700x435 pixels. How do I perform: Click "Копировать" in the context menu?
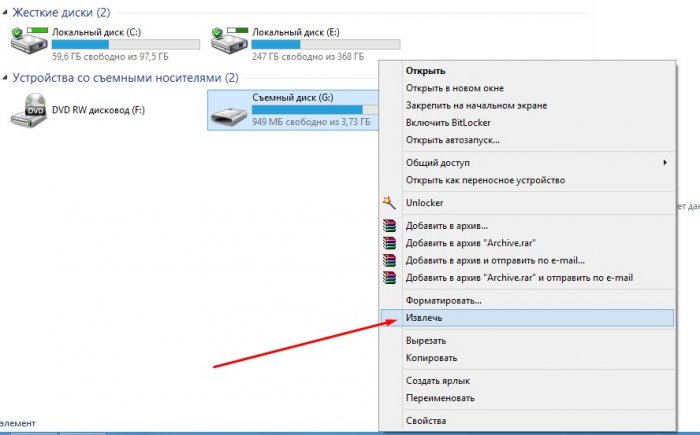[432, 358]
